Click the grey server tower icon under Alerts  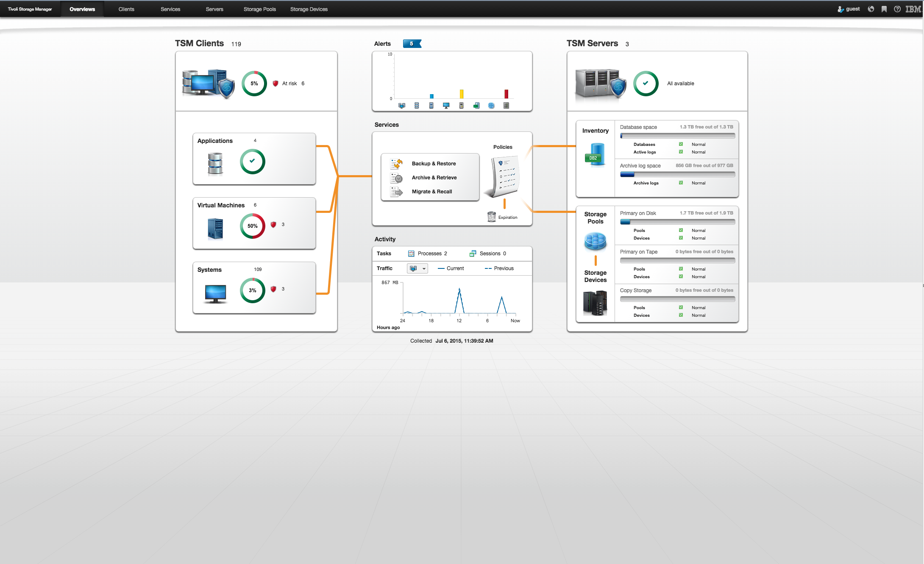pos(462,106)
